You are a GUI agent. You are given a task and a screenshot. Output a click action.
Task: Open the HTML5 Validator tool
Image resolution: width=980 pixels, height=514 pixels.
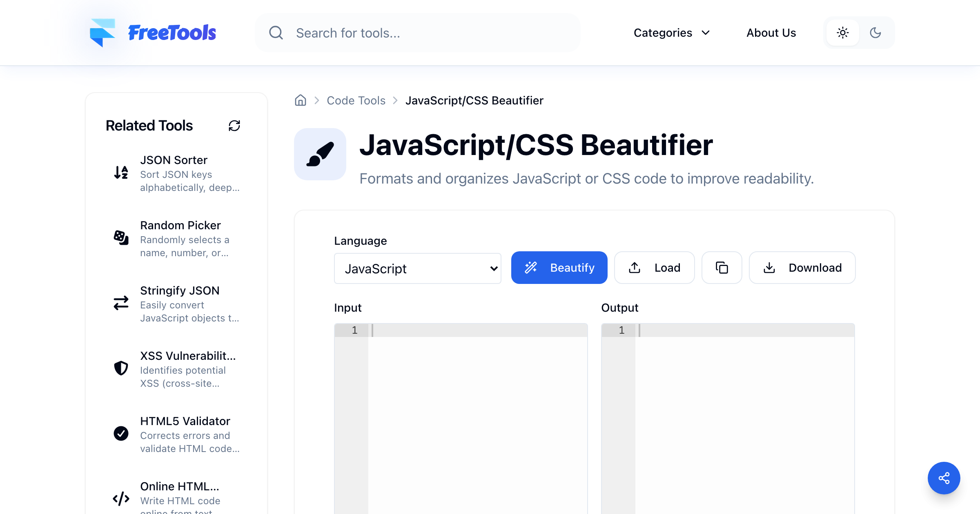click(177, 434)
